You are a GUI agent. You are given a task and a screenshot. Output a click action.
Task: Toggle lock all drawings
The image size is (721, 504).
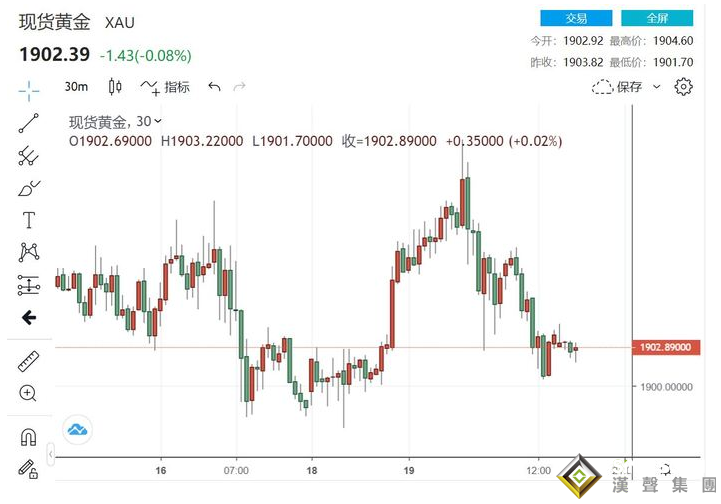pyautogui.click(x=28, y=467)
